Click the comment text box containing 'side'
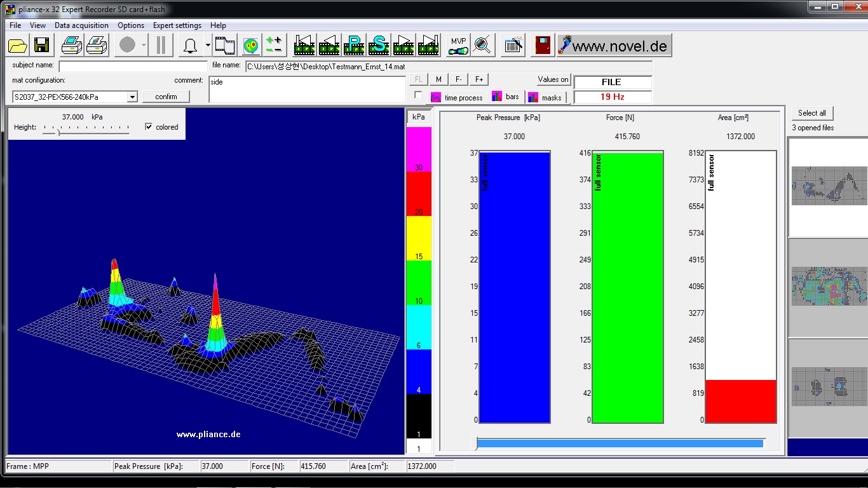This screenshot has height=488, width=868. tap(307, 89)
